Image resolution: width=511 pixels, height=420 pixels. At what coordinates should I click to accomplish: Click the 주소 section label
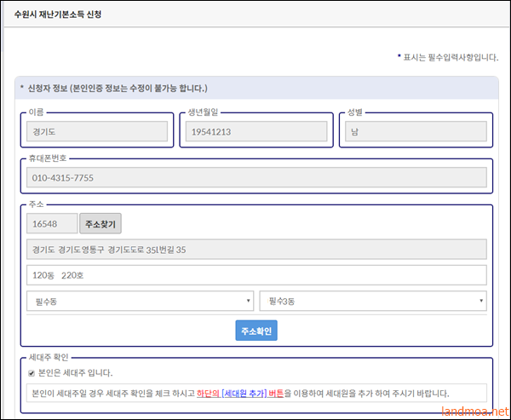coord(36,204)
